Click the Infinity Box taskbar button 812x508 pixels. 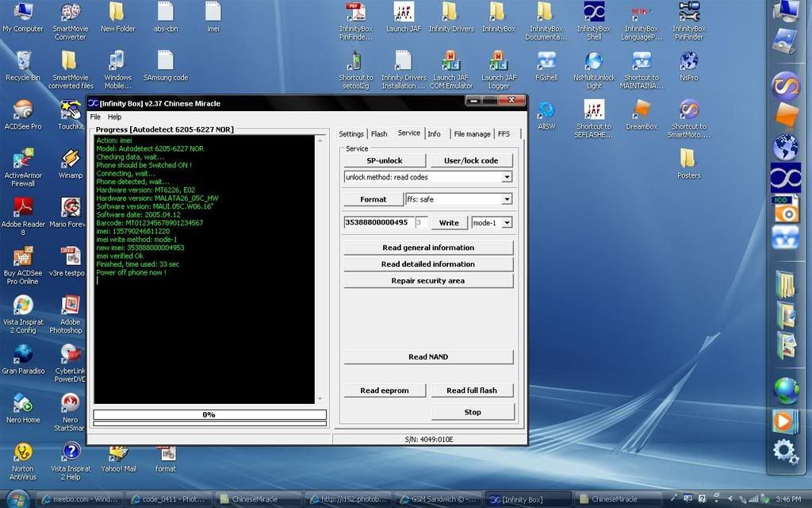click(527, 500)
